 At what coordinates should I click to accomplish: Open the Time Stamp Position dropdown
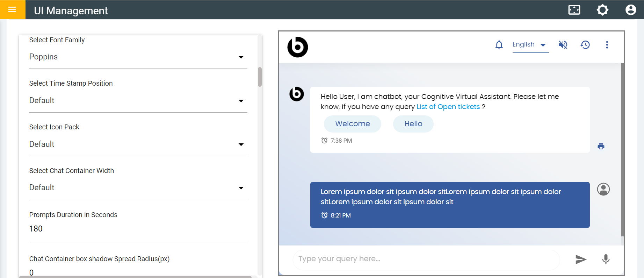point(138,101)
